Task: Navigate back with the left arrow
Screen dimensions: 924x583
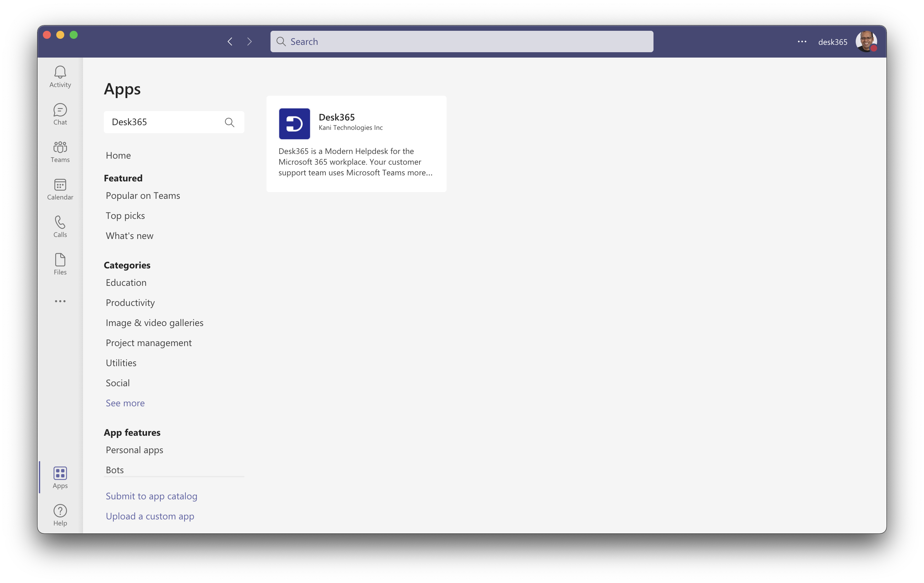Action: pyautogui.click(x=230, y=41)
